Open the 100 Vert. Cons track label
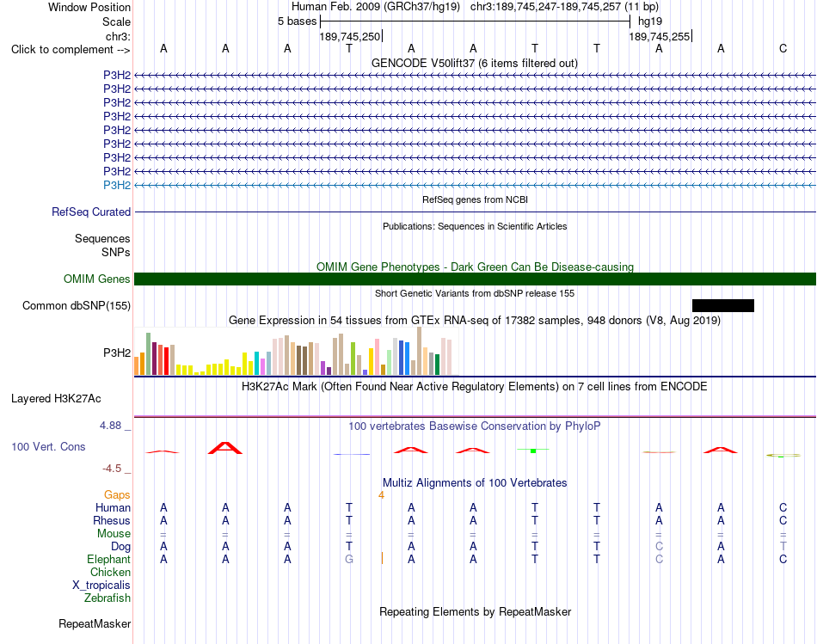This screenshot has height=644, width=817. 48,446
